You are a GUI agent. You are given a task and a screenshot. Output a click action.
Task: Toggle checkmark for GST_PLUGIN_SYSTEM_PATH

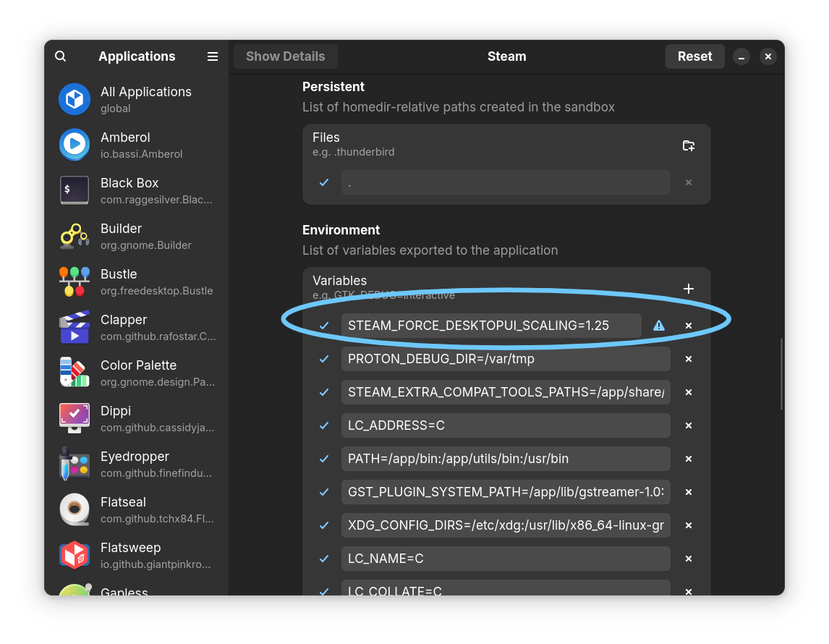324,492
